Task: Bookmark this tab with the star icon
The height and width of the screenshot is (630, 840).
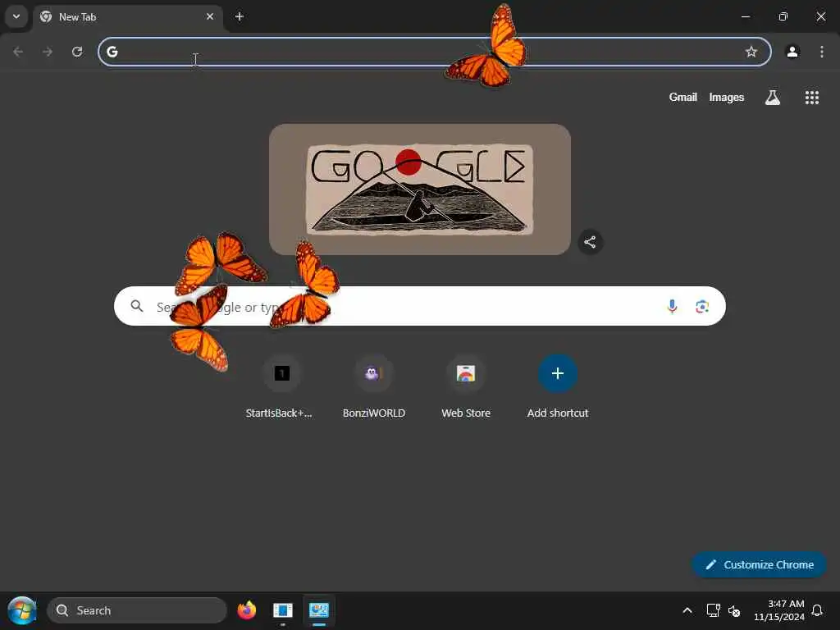Action: click(751, 52)
